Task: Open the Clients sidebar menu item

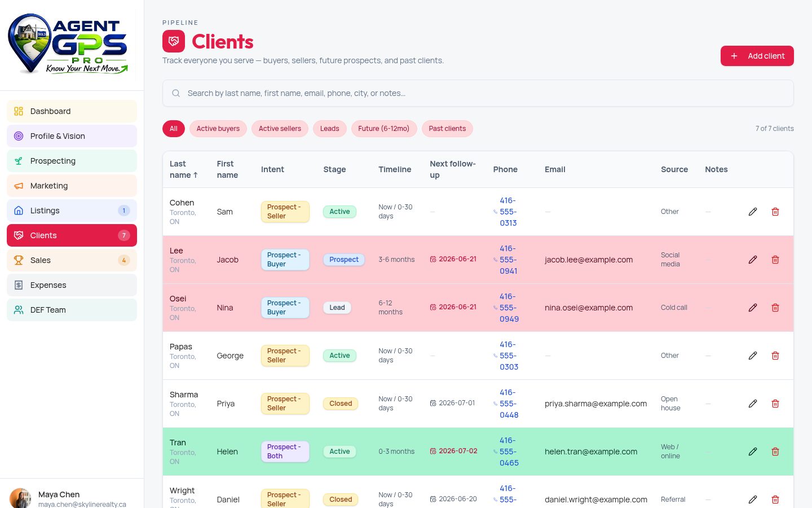Action: (x=72, y=235)
